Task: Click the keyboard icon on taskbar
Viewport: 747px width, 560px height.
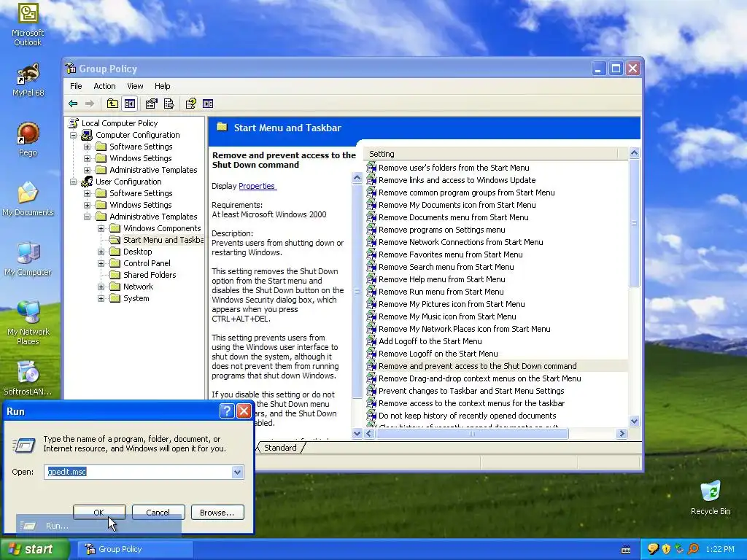Action: [626, 550]
